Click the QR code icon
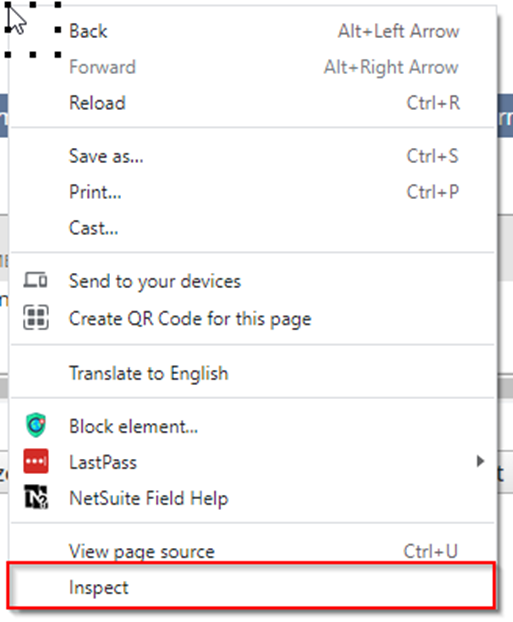513x622 pixels. point(36,317)
